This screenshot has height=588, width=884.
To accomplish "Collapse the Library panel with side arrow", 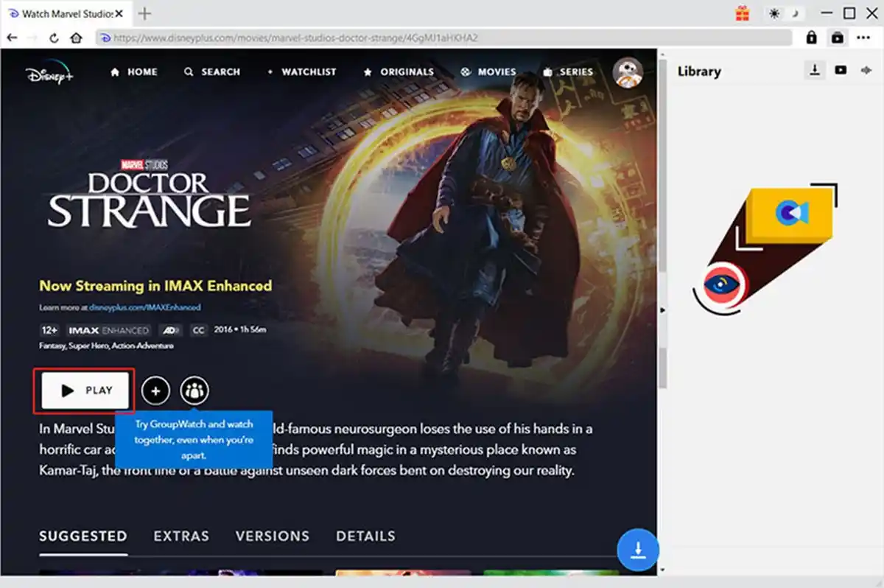I will pyautogui.click(x=662, y=310).
